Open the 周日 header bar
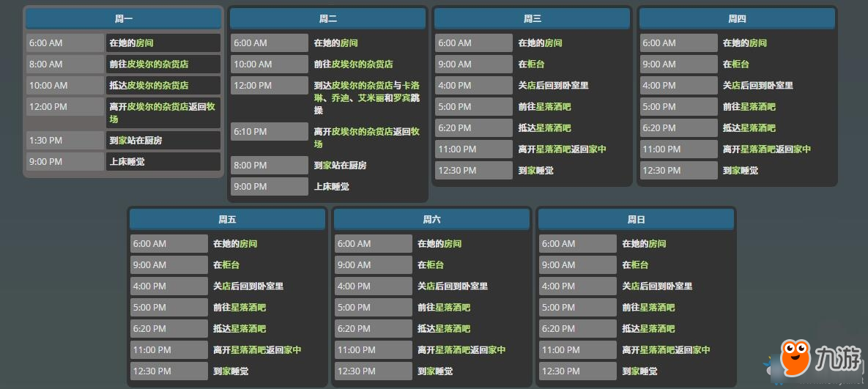 635,219
